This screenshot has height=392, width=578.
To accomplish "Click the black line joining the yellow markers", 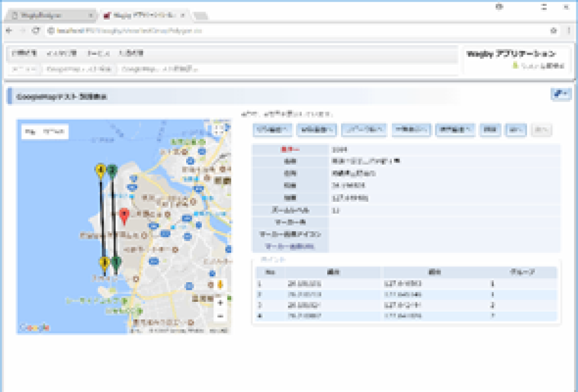I will (102, 217).
